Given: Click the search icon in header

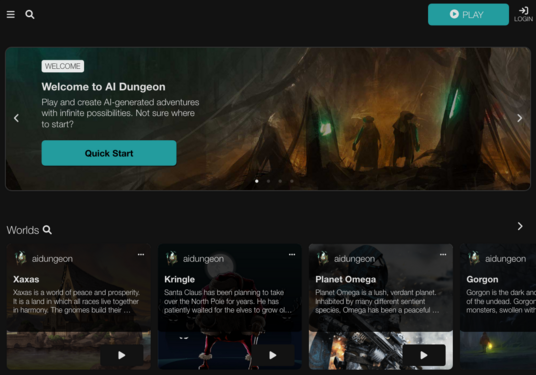Looking at the screenshot, I should pyautogui.click(x=30, y=14).
